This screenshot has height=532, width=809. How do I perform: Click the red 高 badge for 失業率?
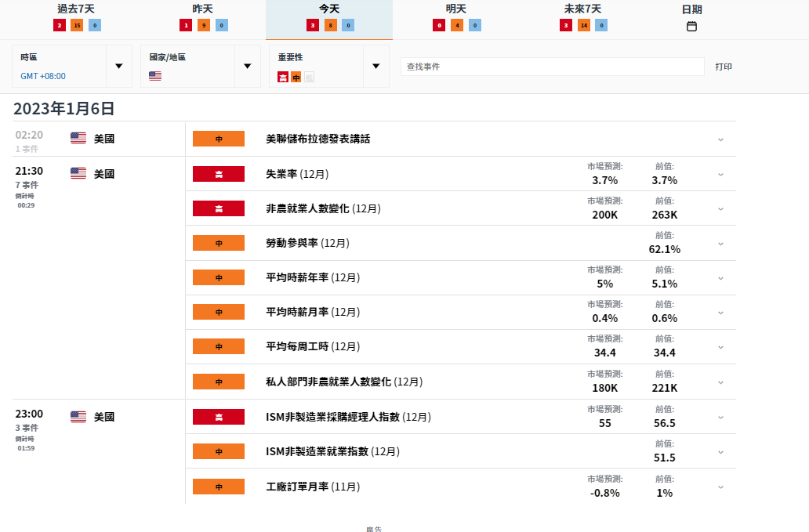[x=219, y=174]
